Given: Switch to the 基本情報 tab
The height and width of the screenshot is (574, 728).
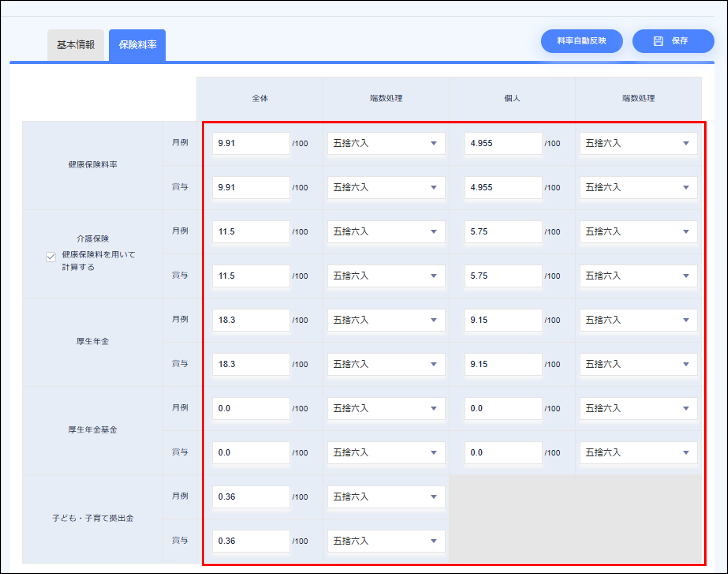Looking at the screenshot, I should (76, 45).
